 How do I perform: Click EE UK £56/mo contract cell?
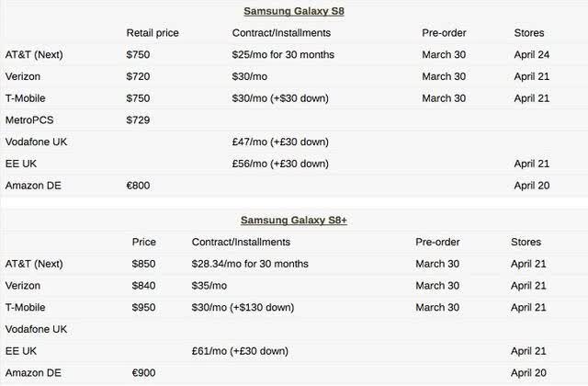point(280,164)
